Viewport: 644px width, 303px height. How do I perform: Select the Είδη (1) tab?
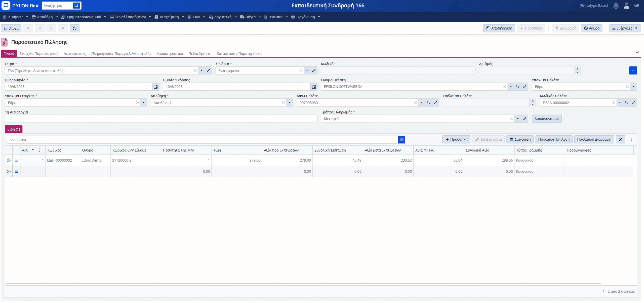coord(14,129)
